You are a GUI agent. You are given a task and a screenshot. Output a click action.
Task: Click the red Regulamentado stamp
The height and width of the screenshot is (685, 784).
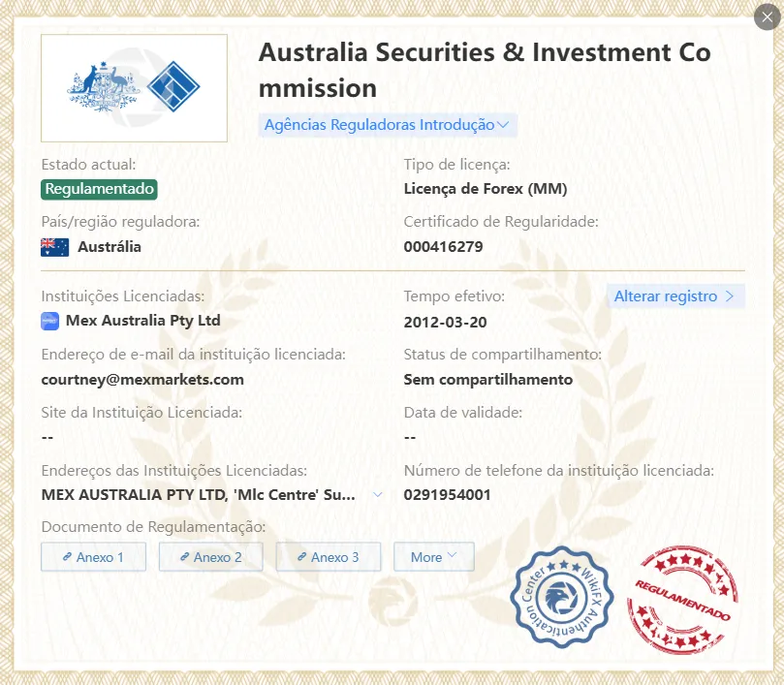click(683, 599)
